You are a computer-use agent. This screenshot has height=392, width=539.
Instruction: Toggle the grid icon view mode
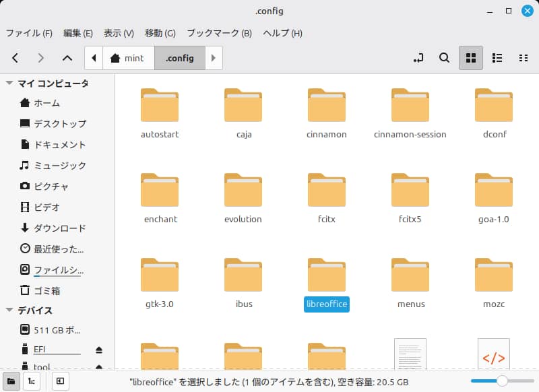coord(471,58)
